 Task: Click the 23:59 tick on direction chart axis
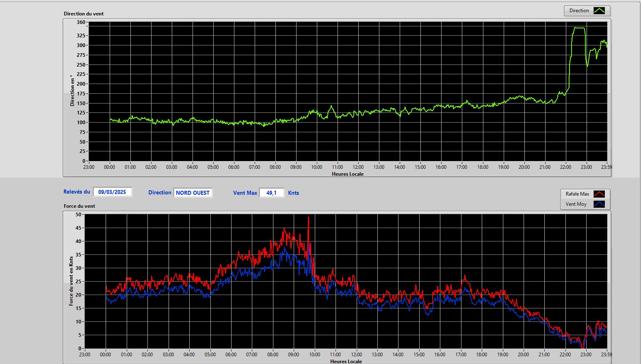click(x=606, y=167)
